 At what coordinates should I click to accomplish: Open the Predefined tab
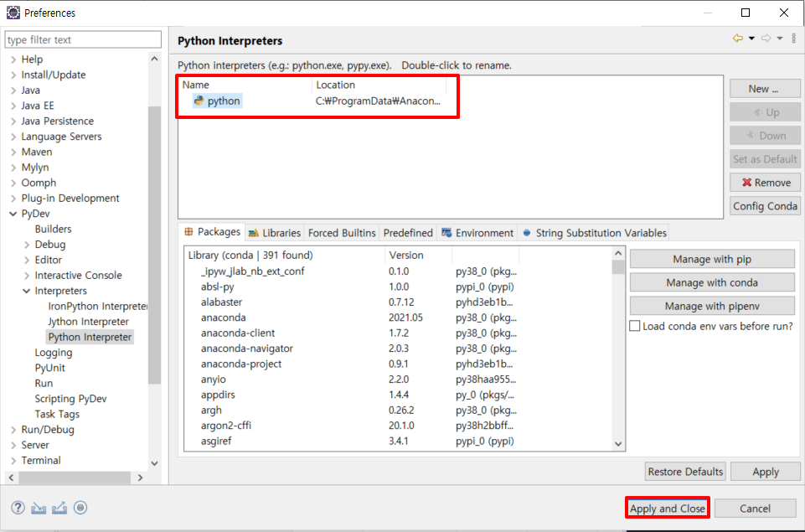point(408,233)
